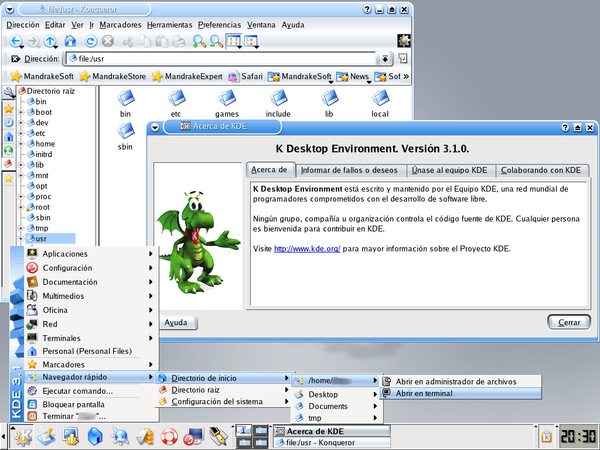Open the address bar history dropdown
The height and width of the screenshot is (450, 600).
click(x=385, y=59)
